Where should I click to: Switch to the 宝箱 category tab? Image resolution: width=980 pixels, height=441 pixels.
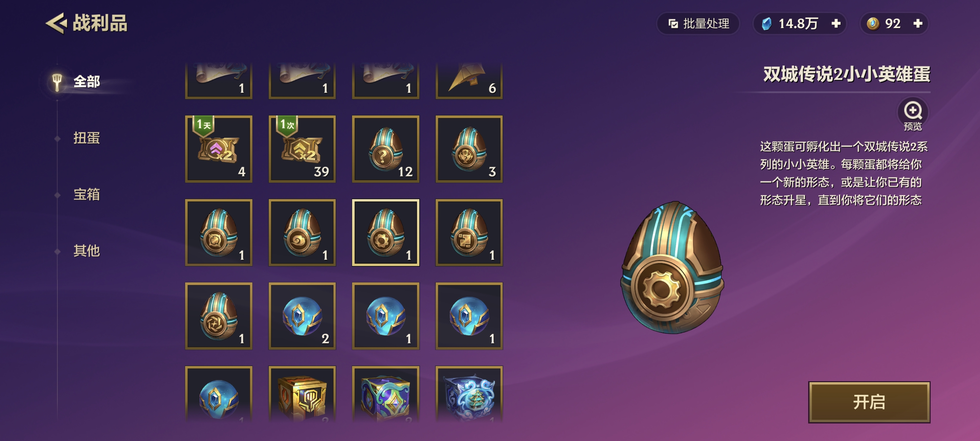click(87, 194)
